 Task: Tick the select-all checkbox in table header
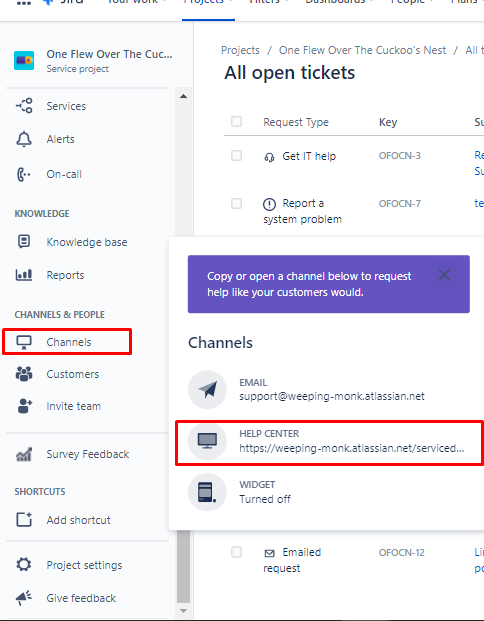click(236, 122)
